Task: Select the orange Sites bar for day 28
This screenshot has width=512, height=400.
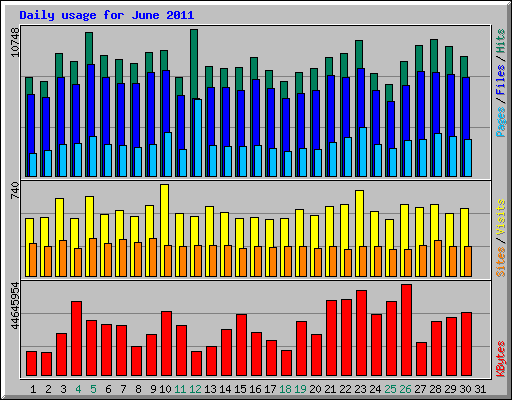Action: [x=438, y=258]
